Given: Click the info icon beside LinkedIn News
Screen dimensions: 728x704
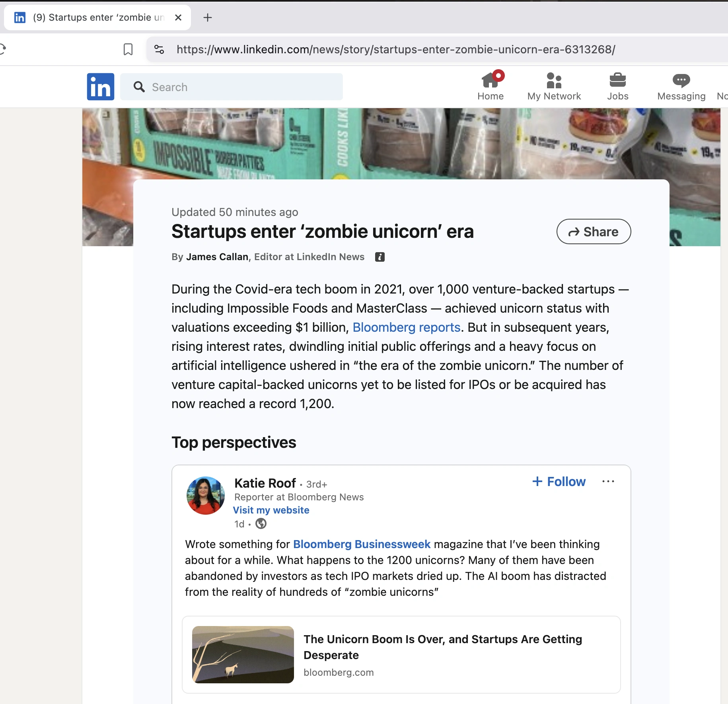Looking at the screenshot, I should [380, 257].
